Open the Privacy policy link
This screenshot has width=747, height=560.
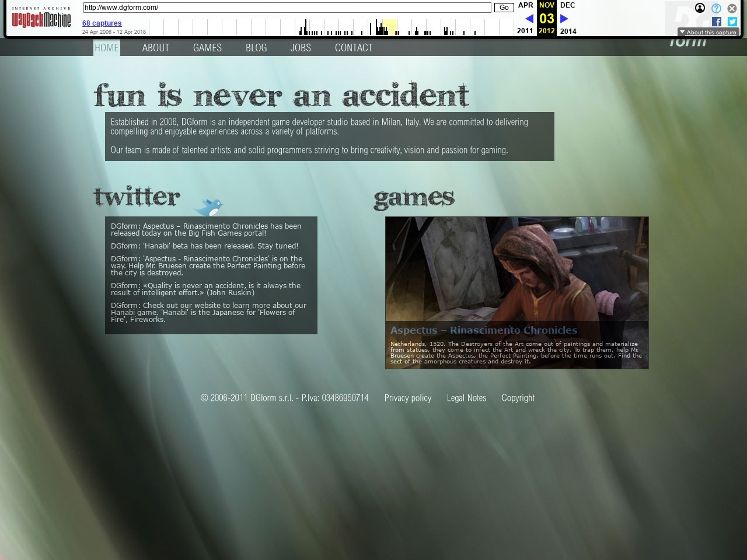(x=407, y=398)
